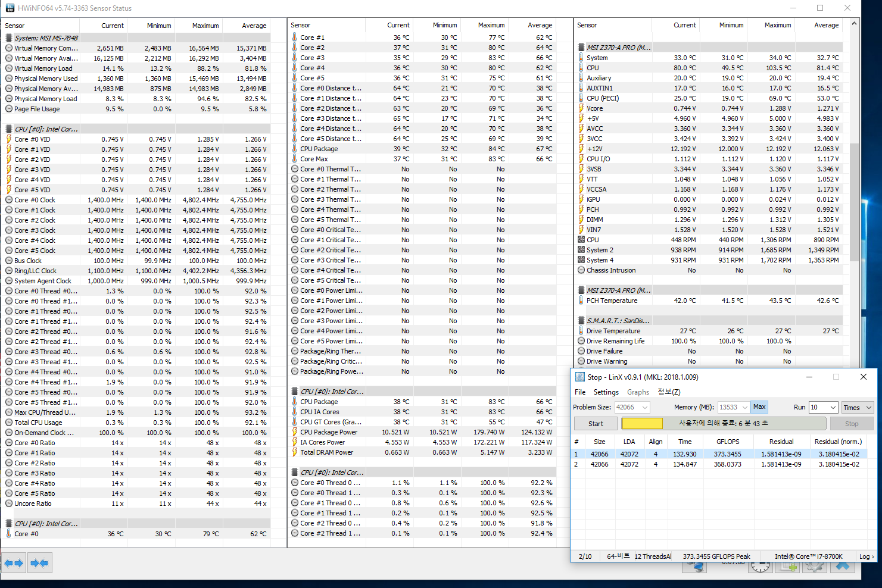Click the lightning icon beside +12V
The image size is (882, 588).
click(581, 149)
